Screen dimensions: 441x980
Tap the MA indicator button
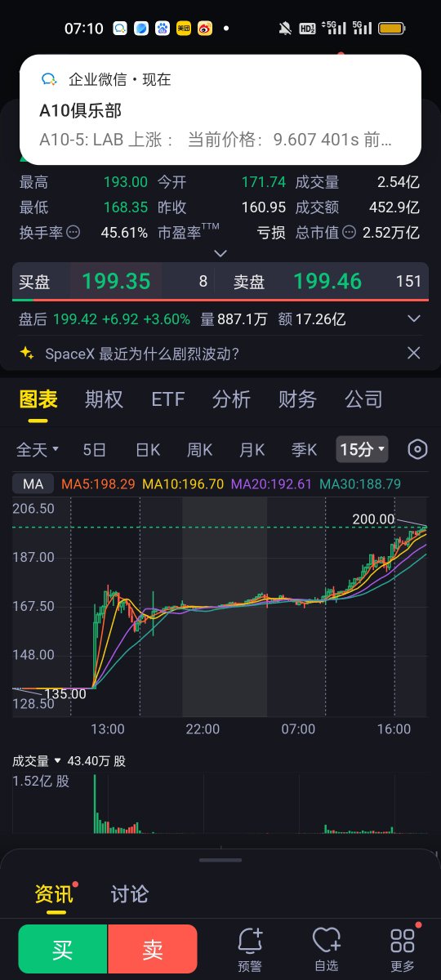[x=33, y=484]
